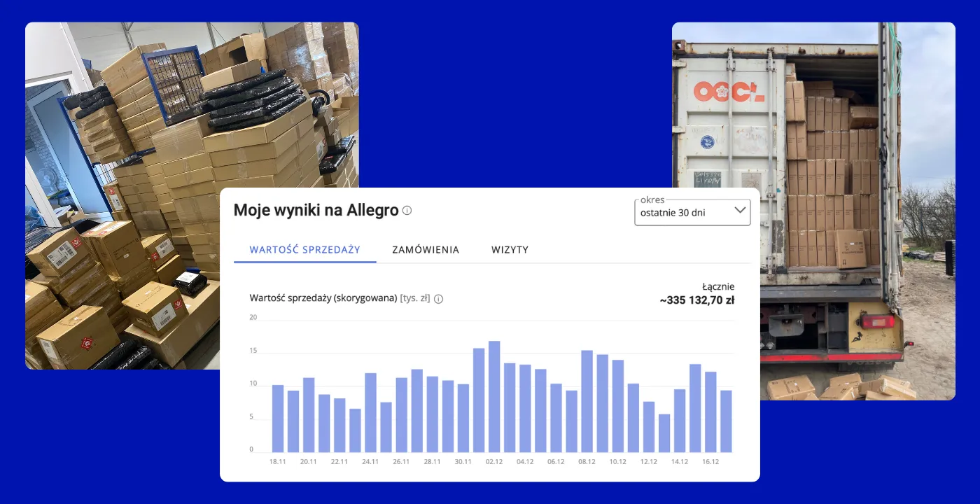
Task: Click the total ~335 132,70 zł value
Action: click(x=696, y=300)
